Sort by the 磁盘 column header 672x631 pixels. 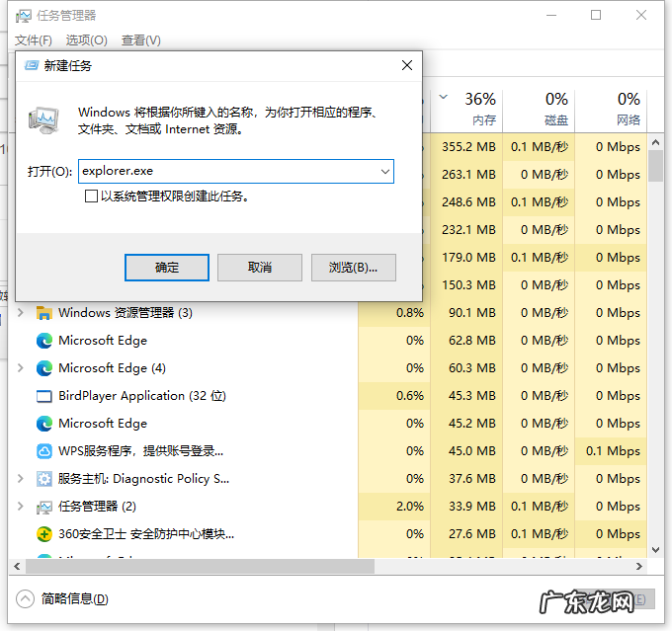[x=539, y=110]
